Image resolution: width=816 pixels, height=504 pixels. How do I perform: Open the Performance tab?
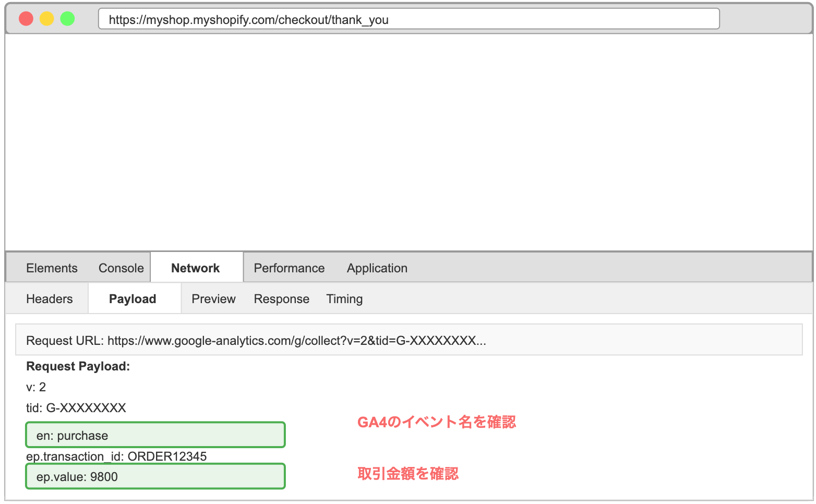click(x=289, y=268)
